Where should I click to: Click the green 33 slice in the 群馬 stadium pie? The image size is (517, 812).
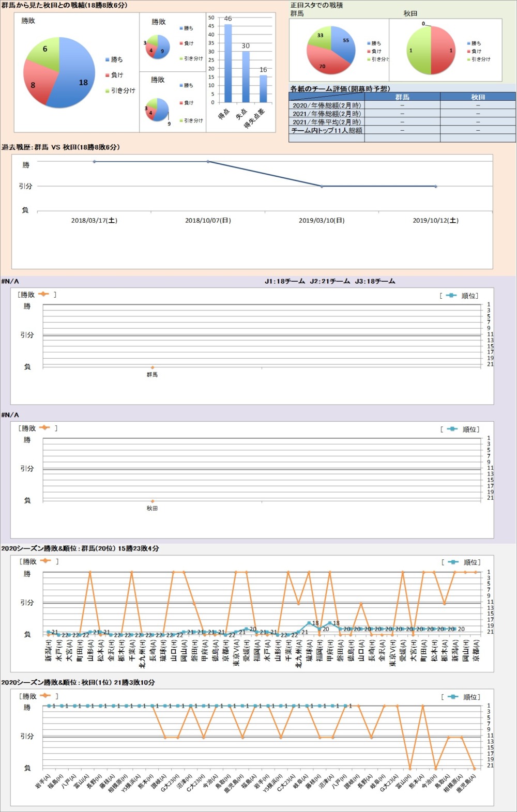(x=321, y=37)
